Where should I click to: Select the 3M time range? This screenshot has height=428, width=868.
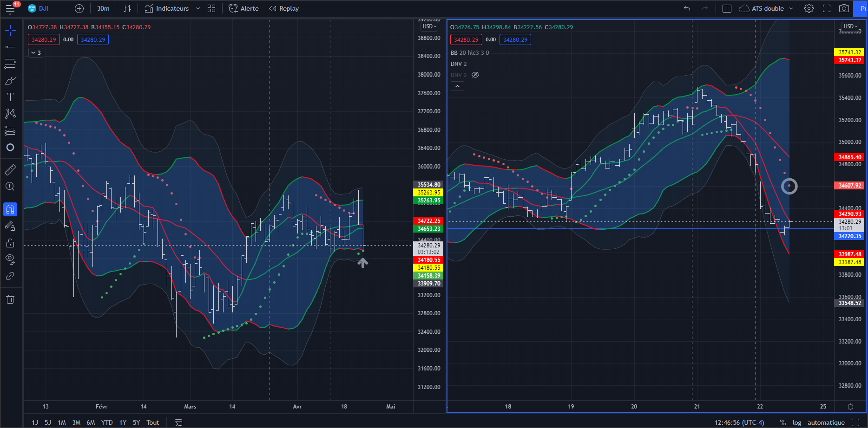[76, 422]
